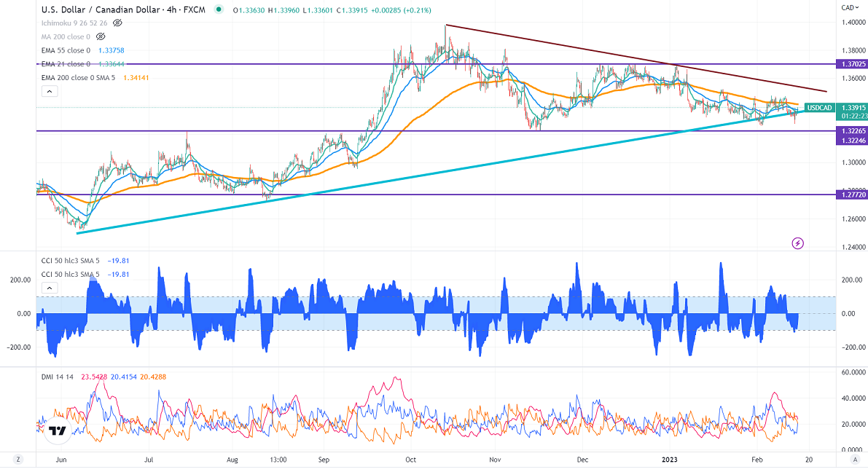Click the 2023 marker on time axis

[x=670, y=460]
